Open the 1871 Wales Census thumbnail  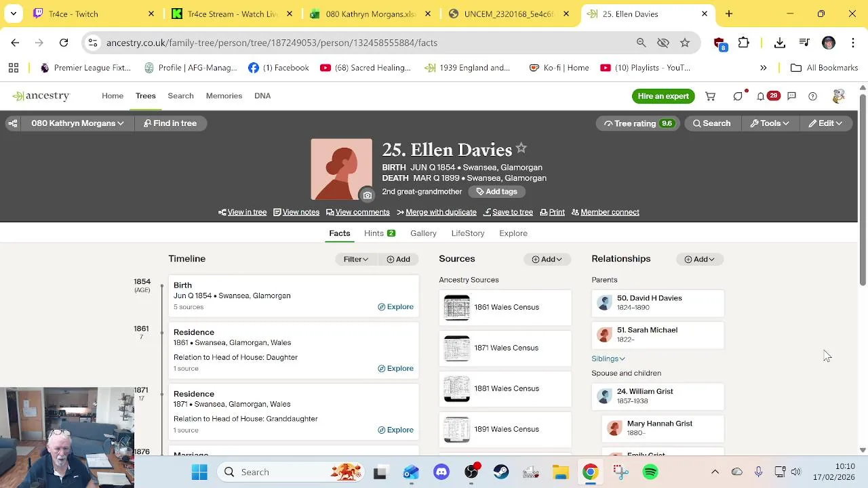pyautogui.click(x=456, y=348)
